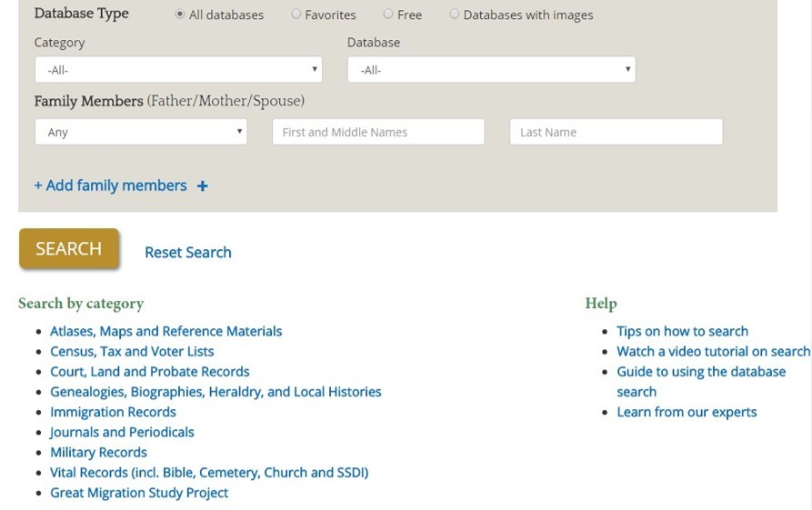Open Court, Land and Probate Records
This screenshot has width=812, height=510.
point(150,371)
